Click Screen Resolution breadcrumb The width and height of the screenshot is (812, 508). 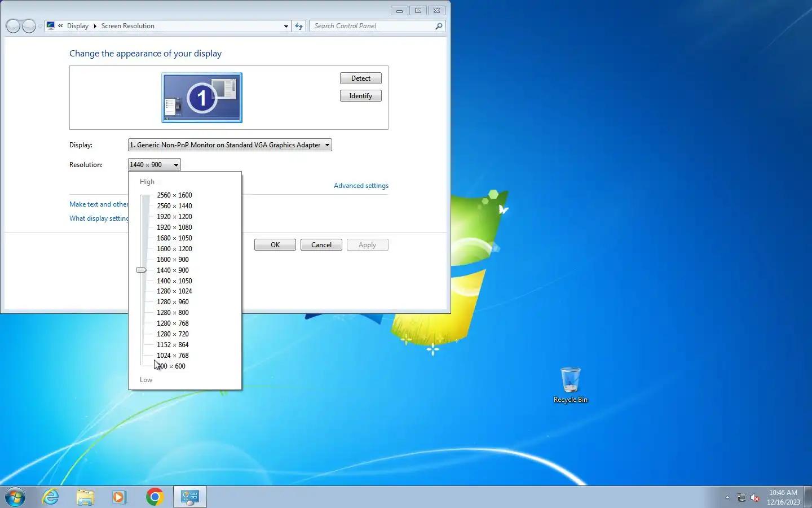point(128,26)
